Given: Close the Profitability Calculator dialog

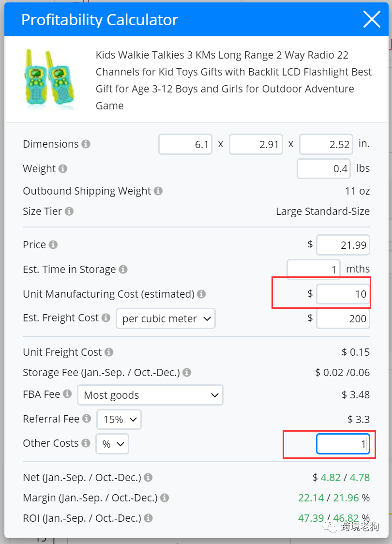Looking at the screenshot, I should click(372, 20).
